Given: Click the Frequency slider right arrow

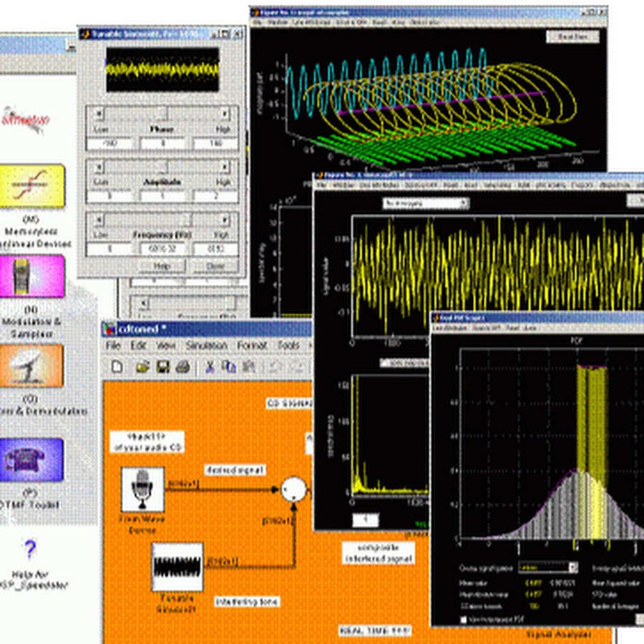Looking at the screenshot, I should 224,220.
